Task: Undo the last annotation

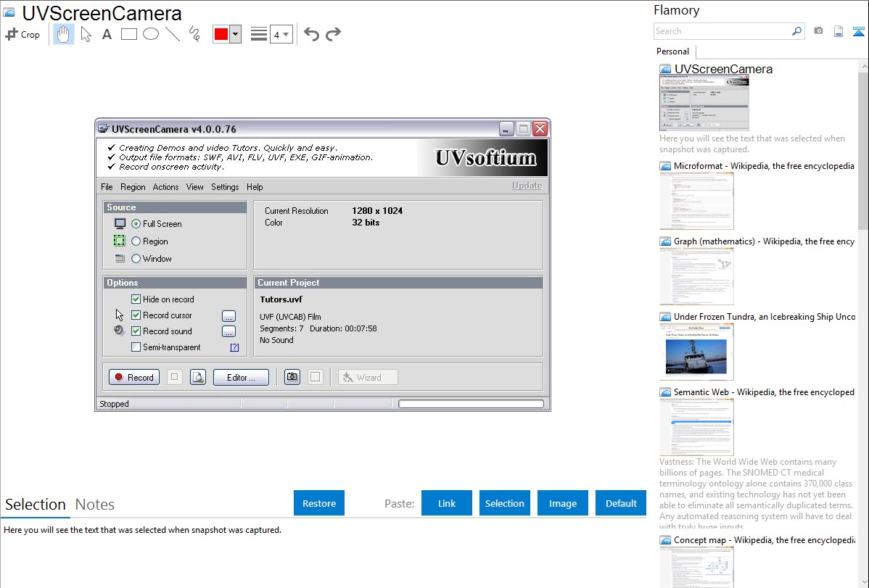Action: (311, 34)
